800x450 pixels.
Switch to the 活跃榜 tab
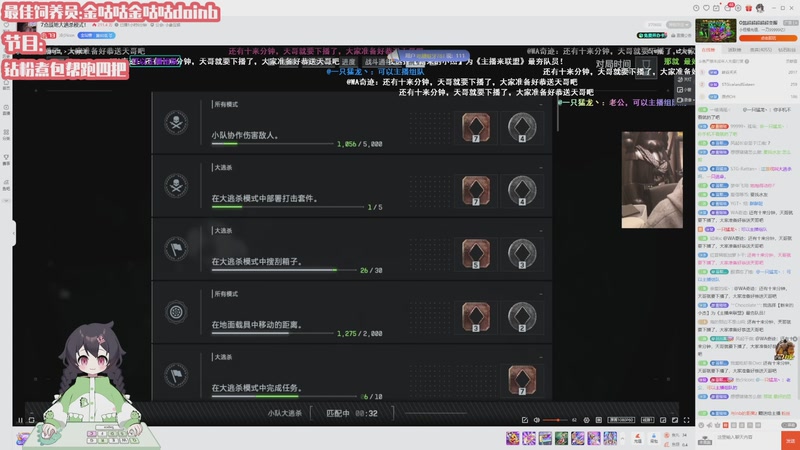coord(734,49)
